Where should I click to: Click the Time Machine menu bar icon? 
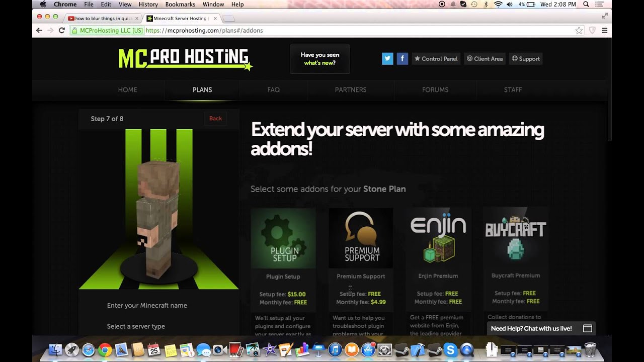[474, 4]
